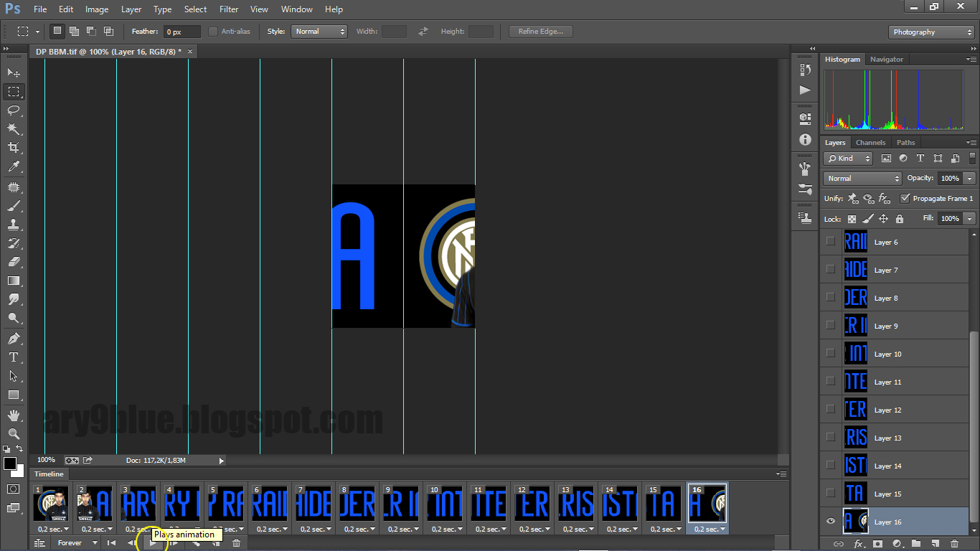Viewport: 980px width, 551px height.
Task: Switch to the Navigator tab
Action: point(887,60)
